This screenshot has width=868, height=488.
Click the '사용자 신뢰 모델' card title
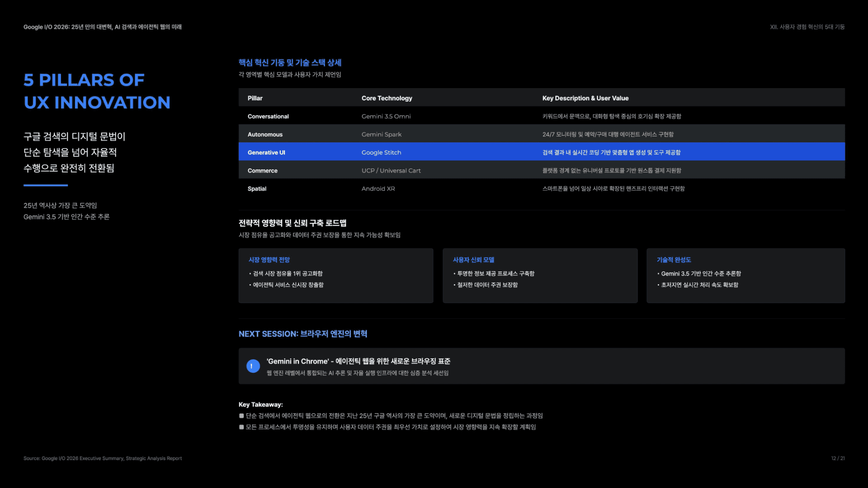473,260
